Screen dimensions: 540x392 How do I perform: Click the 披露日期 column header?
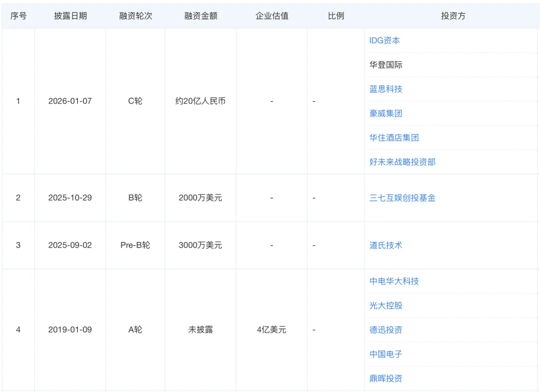pyautogui.click(x=70, y=16)
